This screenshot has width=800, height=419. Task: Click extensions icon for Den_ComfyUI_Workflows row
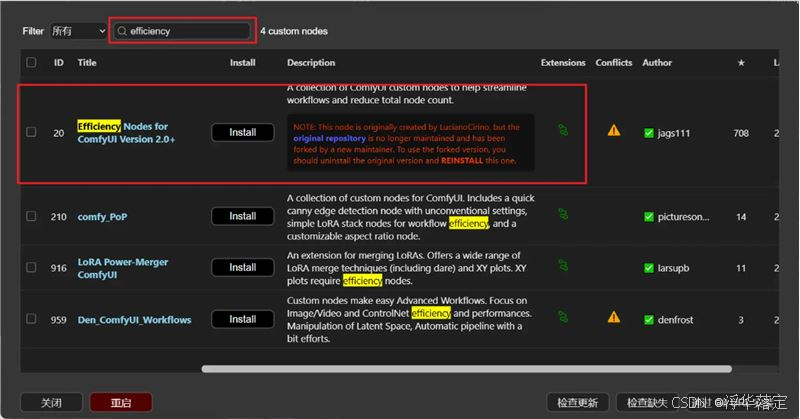(x=563, y=317)
